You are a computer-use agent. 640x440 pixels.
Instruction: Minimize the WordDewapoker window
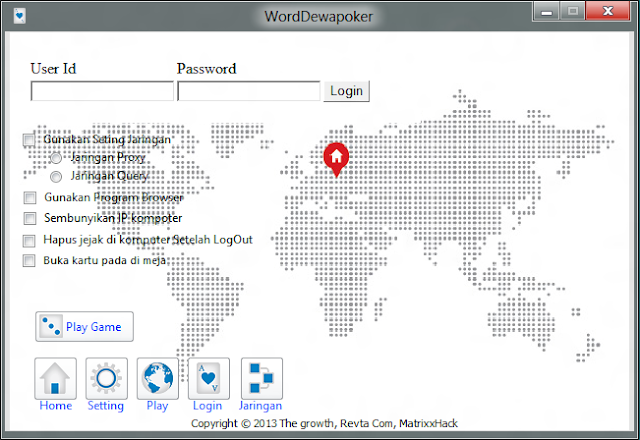[546, 11]
